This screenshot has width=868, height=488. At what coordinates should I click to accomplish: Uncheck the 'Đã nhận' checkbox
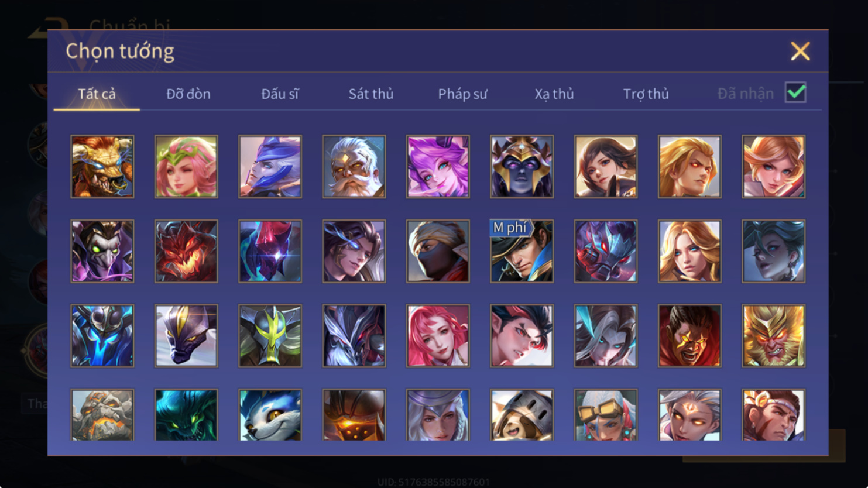(x=795, y=93)
